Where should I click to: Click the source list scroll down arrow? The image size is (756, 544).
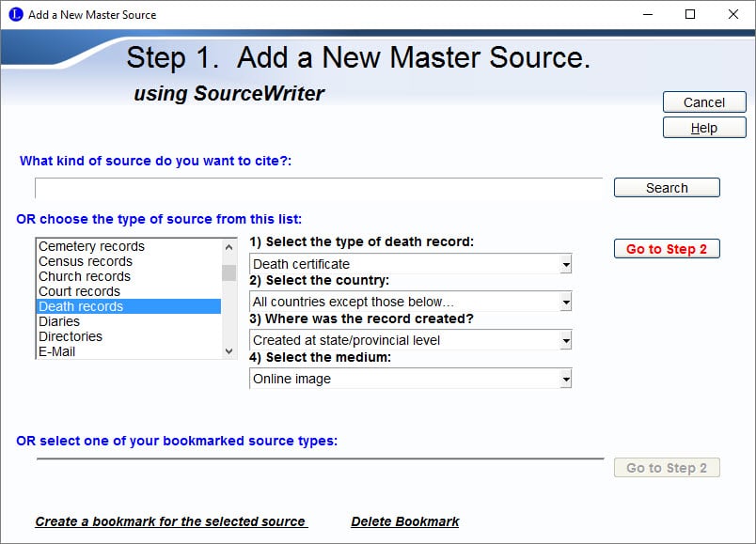click(x=229, y=351)
